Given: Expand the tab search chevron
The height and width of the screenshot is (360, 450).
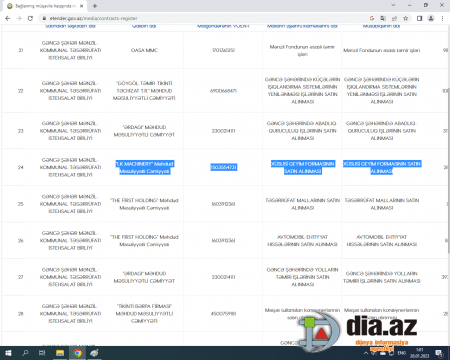Looking at the screenshot, I should coord(393,5).
